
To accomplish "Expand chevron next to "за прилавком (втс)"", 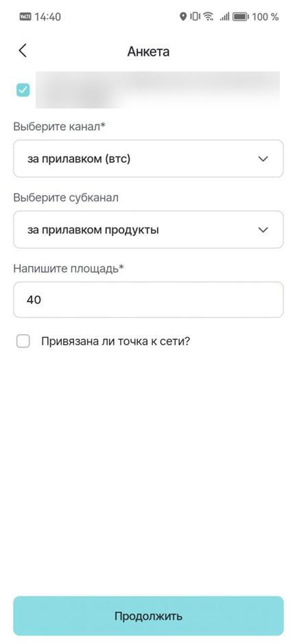I will click(263, 159).
